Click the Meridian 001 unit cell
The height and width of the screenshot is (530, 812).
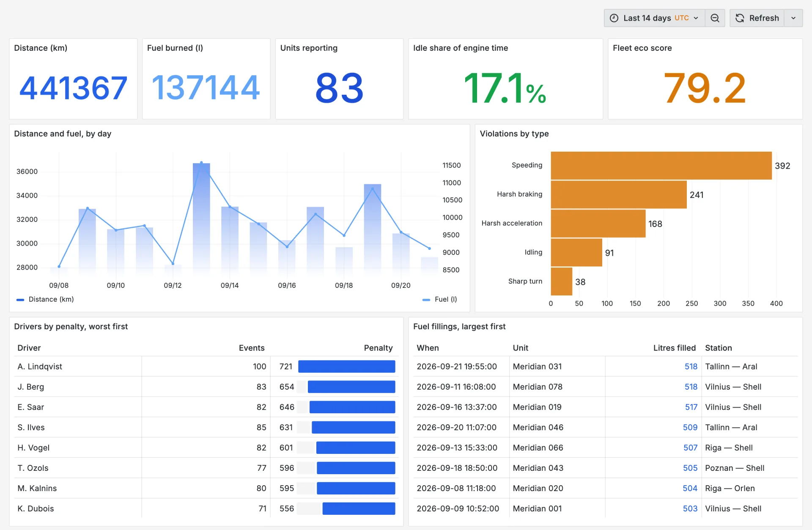(557, 508)
